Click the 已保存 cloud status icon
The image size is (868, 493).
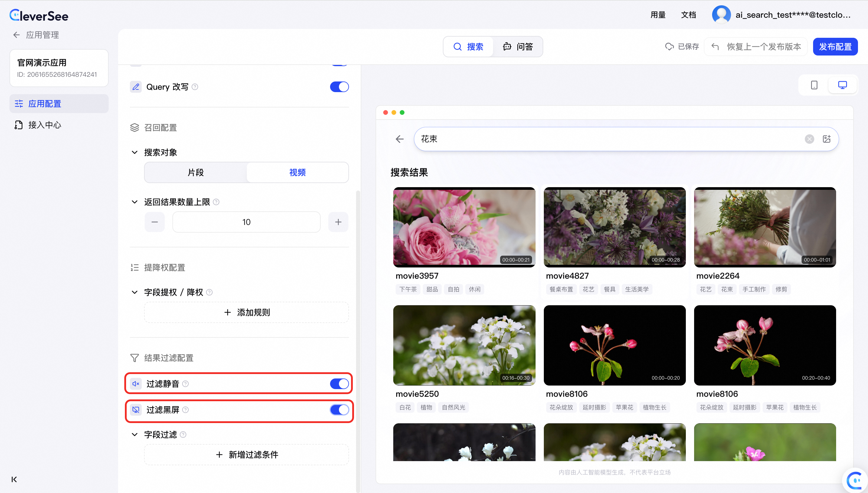click(669, 47)
